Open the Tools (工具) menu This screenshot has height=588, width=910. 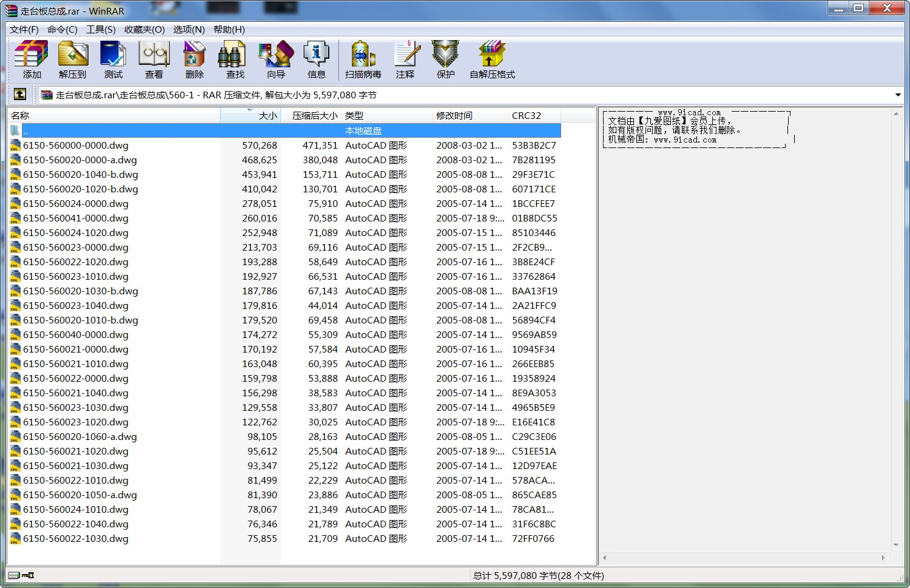[x=101, y=29]
